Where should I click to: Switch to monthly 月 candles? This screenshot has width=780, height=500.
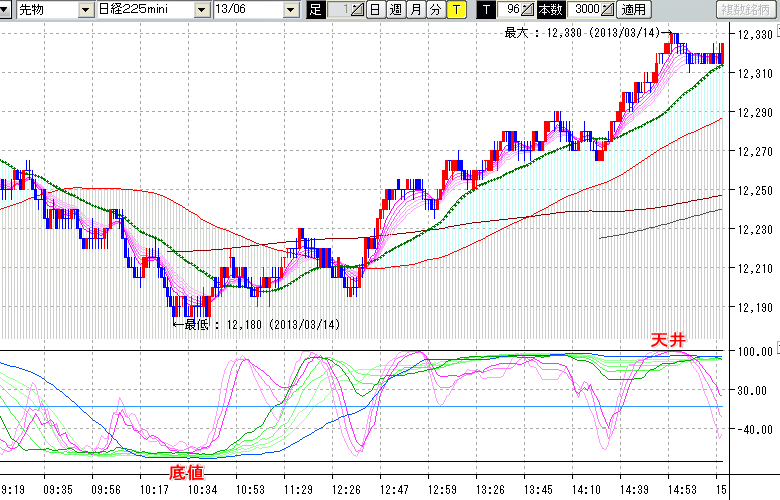click(415, 10)
